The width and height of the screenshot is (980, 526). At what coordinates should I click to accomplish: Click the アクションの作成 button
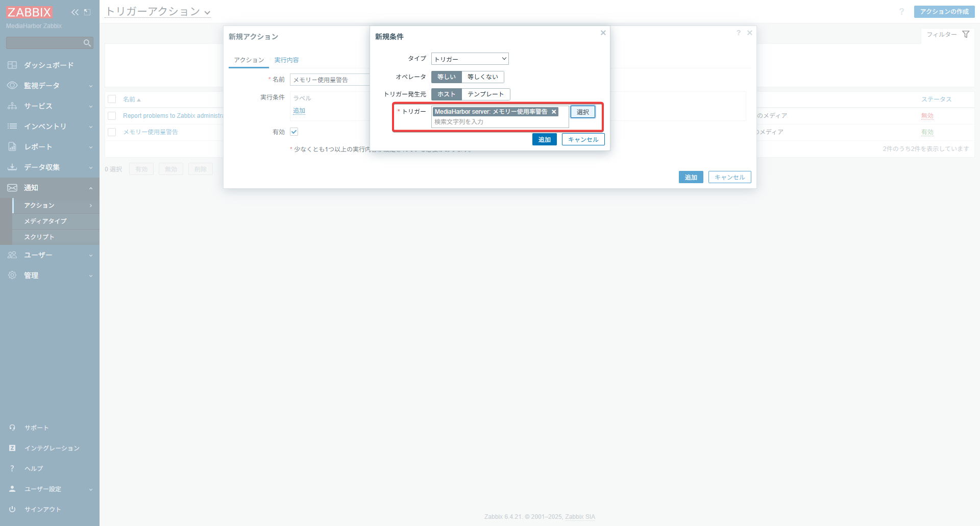click(x=944, y=12)
